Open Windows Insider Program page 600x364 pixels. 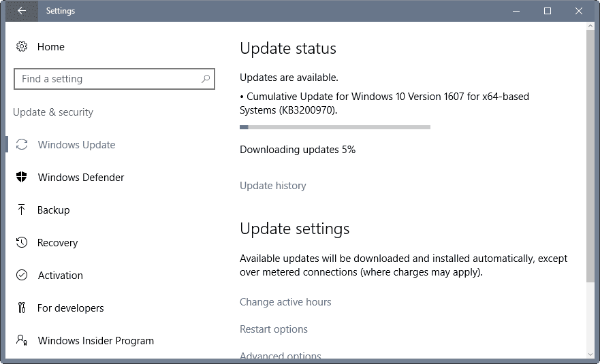point(95,340)
